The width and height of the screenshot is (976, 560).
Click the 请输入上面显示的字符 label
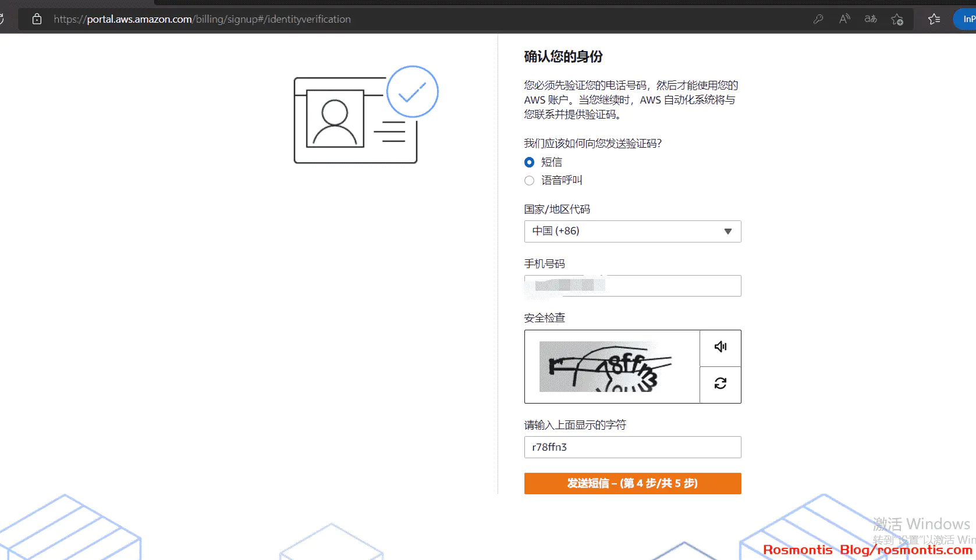coord(575,425)
